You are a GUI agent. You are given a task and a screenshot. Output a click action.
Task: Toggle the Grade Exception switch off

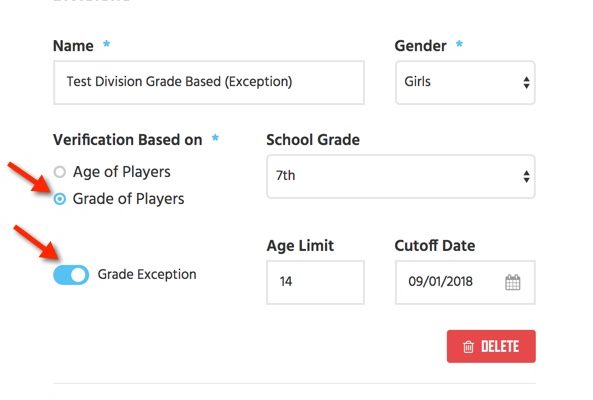(71, 274)
